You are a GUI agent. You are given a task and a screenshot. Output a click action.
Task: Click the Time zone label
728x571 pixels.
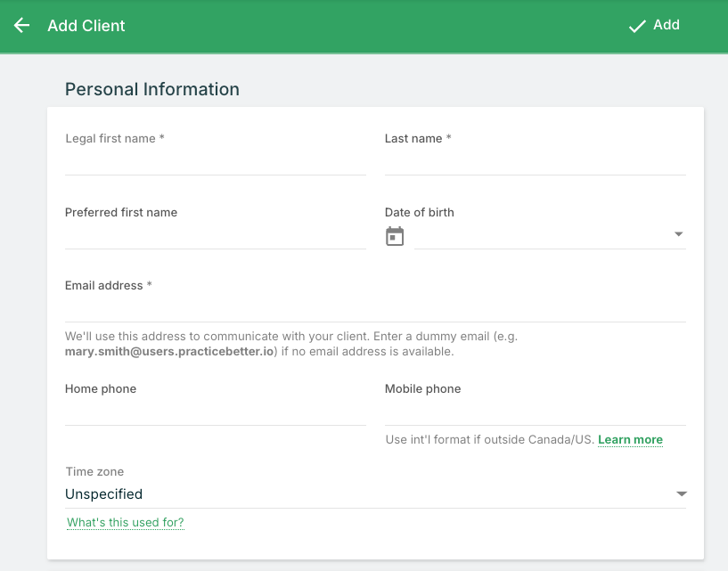pos(94,472)
